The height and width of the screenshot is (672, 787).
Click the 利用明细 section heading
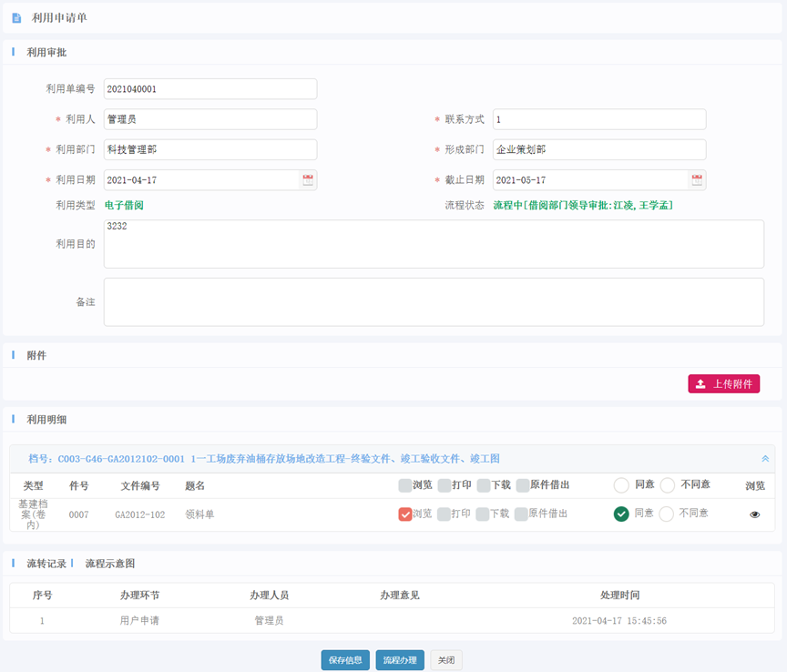click(46, 420)
